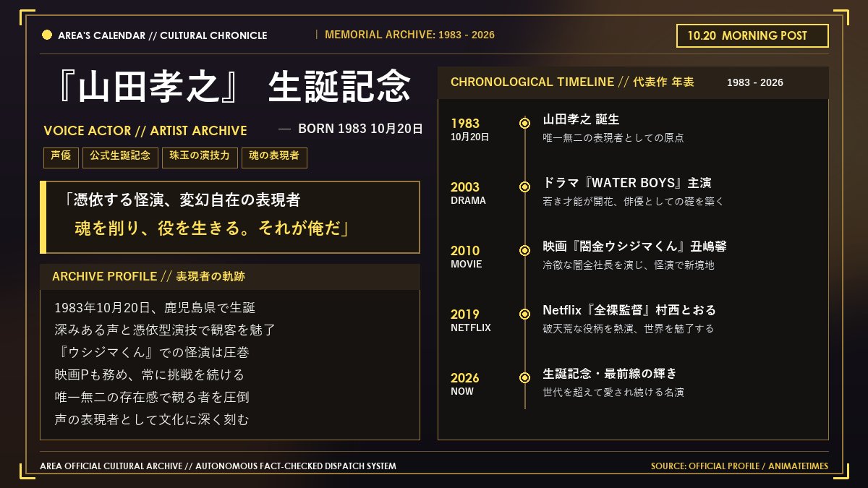Viewport: 868px width, 488px height.
Task: Click the yellow dot beside AREA'S CALENDAR
Action: coord(47,35)
